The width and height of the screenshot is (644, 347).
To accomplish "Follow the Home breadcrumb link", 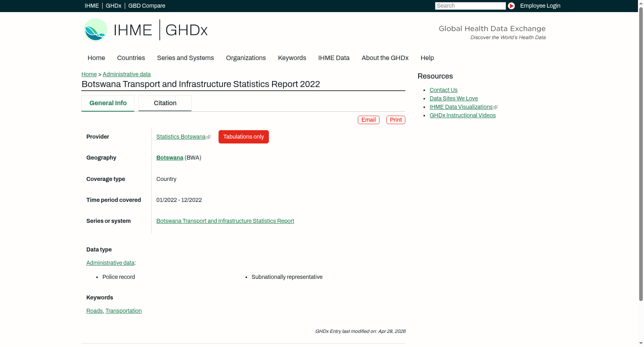I will point(89,74).
